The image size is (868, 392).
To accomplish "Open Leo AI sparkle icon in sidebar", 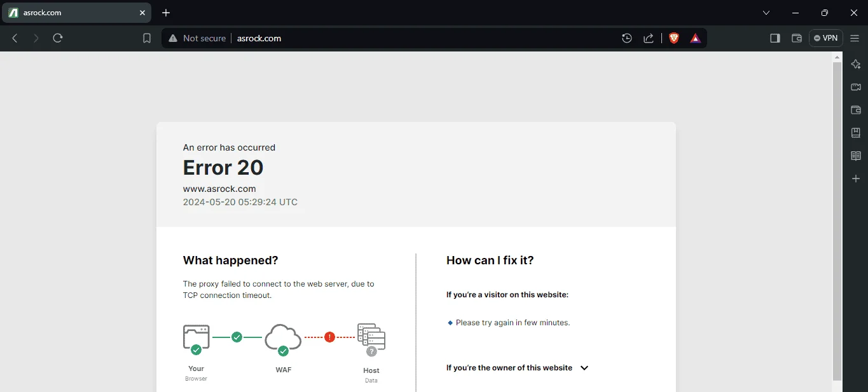I will pos(856,64).
